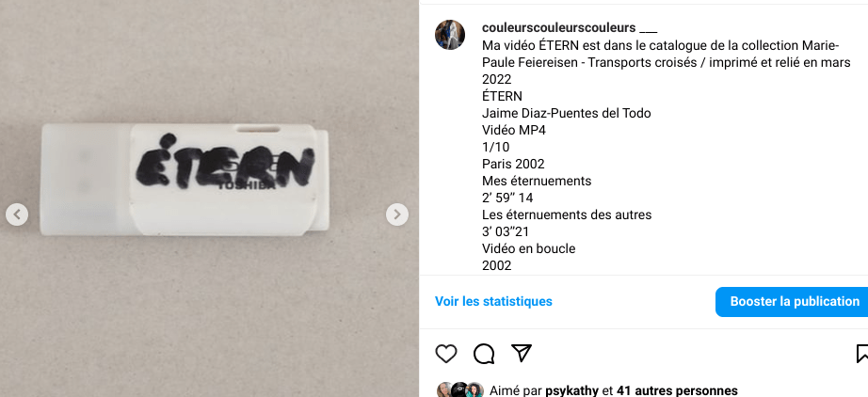Click the heart like icon

point(445,354)
